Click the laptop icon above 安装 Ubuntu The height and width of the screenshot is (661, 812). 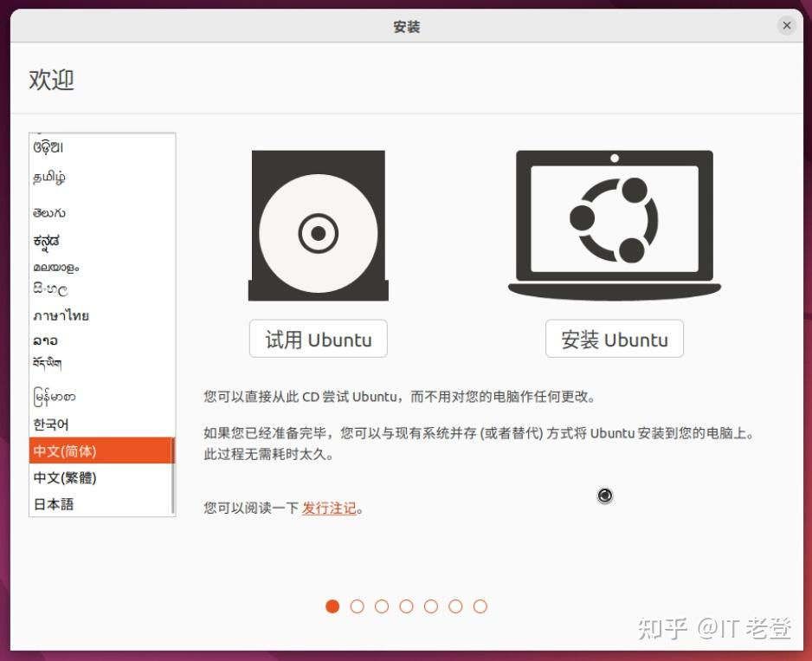click(x=615, y=221)
